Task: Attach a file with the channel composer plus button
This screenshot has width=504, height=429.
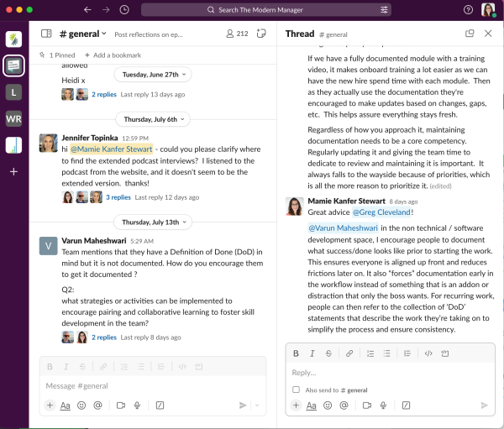Action: [50, 405]
